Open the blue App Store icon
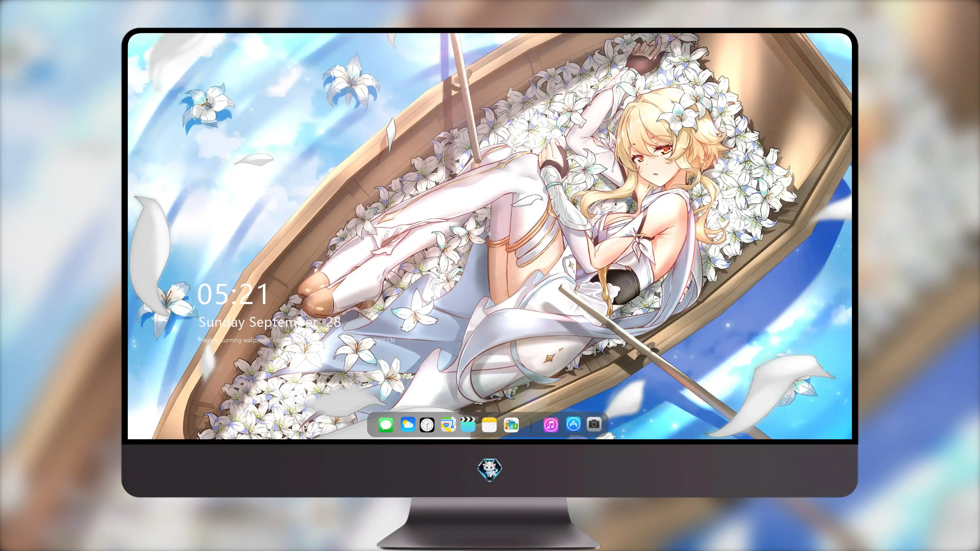 point(573,424)
